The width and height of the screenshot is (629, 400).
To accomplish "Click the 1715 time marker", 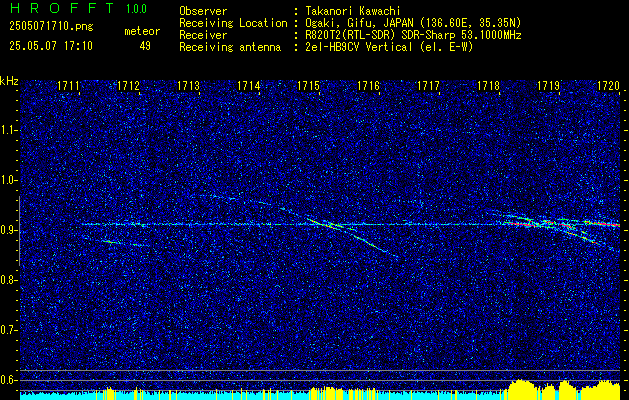I will [308, 85].
